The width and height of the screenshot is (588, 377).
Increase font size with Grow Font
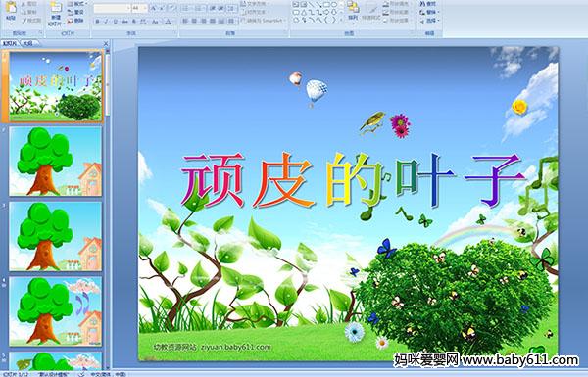tap(153, 8)
